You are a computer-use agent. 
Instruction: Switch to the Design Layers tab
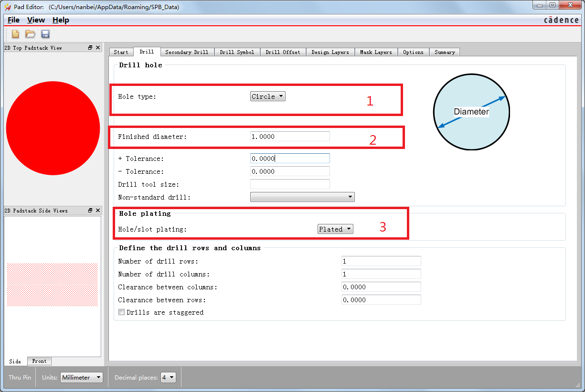[330, 52]
